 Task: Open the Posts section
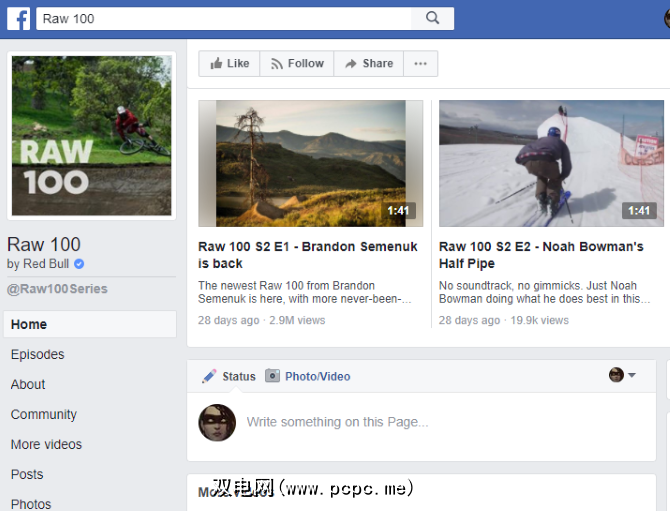pos(27,474)
